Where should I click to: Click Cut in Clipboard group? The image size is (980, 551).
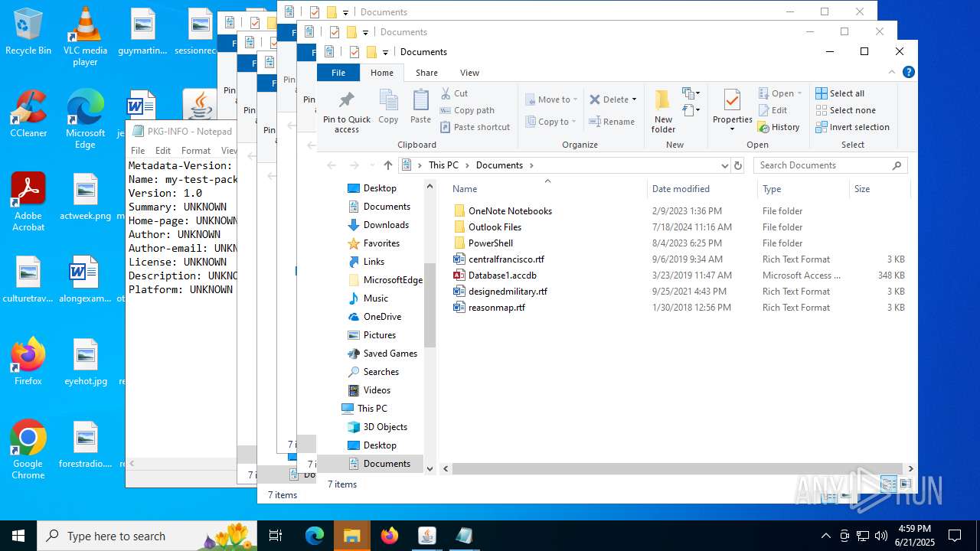pyautogui.click(x=454, y=93)
